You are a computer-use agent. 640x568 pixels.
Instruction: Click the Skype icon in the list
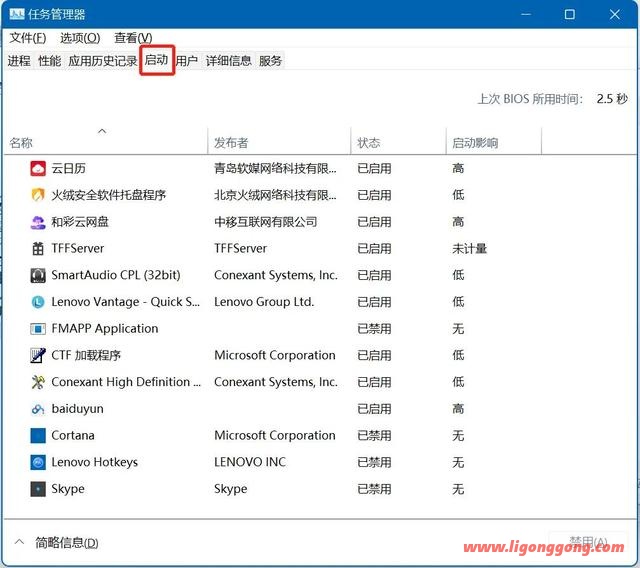38,489
